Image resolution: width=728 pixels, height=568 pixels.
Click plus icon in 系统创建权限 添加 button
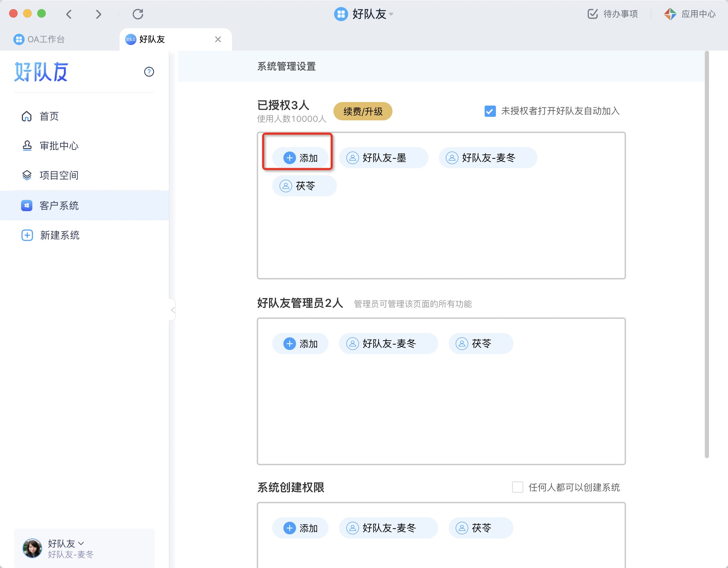tap(289, 528)
